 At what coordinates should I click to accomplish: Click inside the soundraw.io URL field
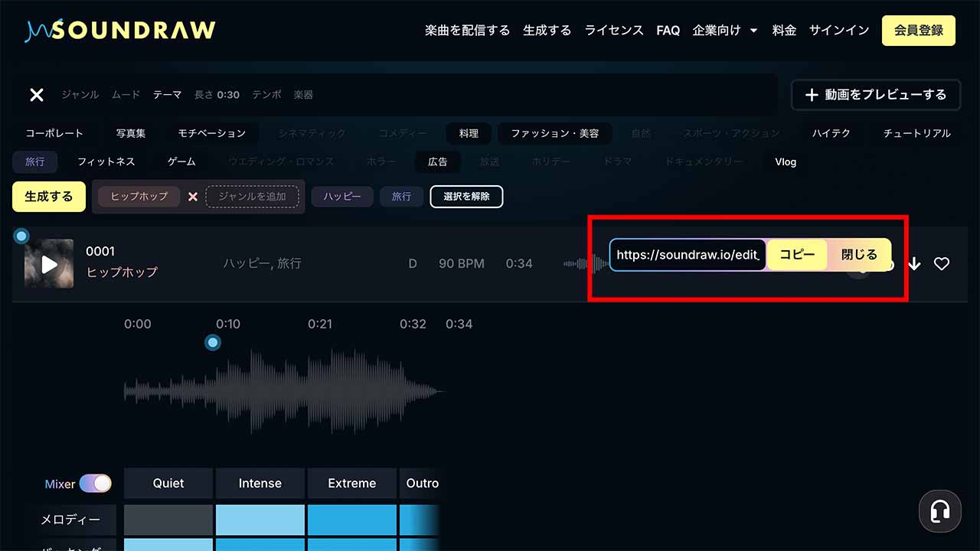685,254
